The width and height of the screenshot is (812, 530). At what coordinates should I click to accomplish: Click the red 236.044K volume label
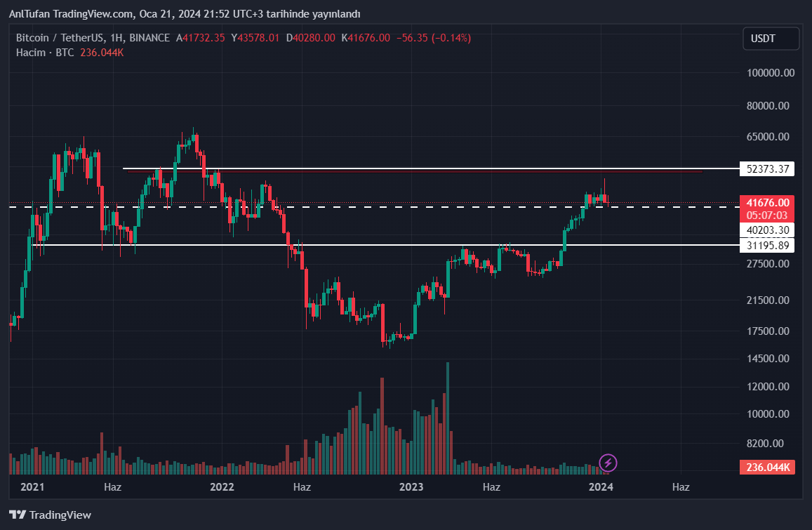click(x=767, y=468)
